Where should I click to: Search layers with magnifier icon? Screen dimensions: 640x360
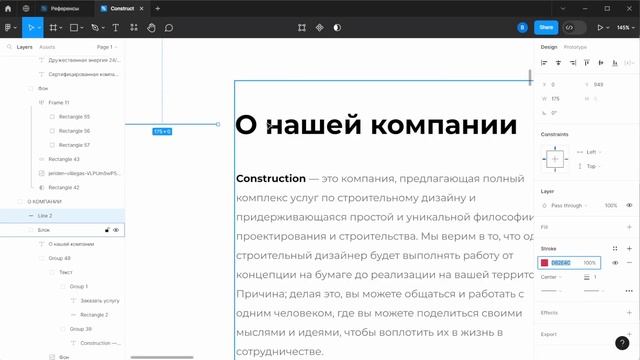point(9,47)
